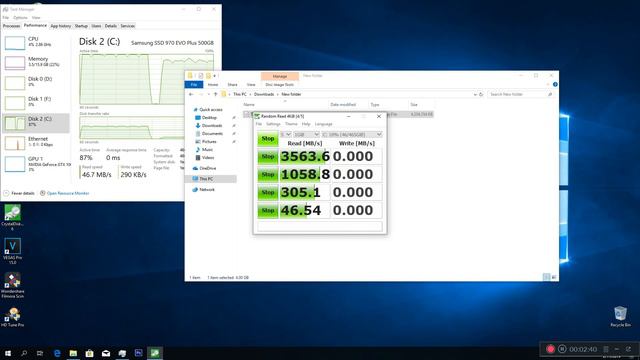Open CrystalDiskMark Help menu
This screenshot has width=640, height=360.
tap(306, 124)
